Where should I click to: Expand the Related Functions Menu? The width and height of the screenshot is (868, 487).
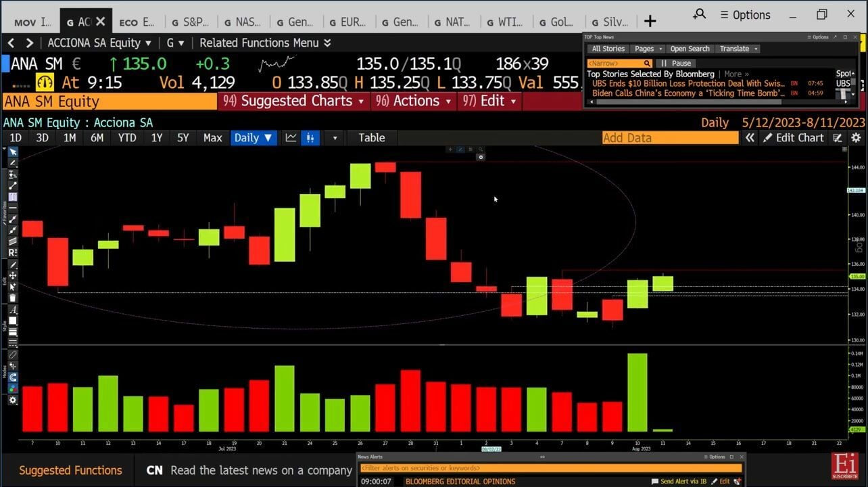(265, 43)
